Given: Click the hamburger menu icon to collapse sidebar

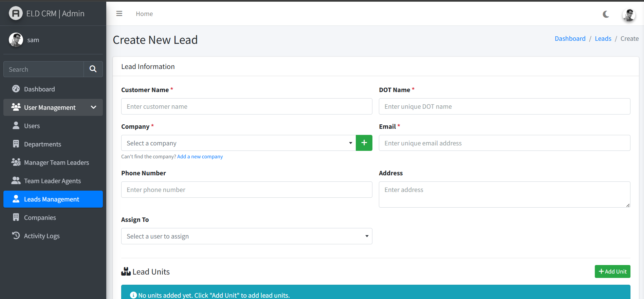Looking at the screenshot, I should pyautogui.click(x=119, y=14).
